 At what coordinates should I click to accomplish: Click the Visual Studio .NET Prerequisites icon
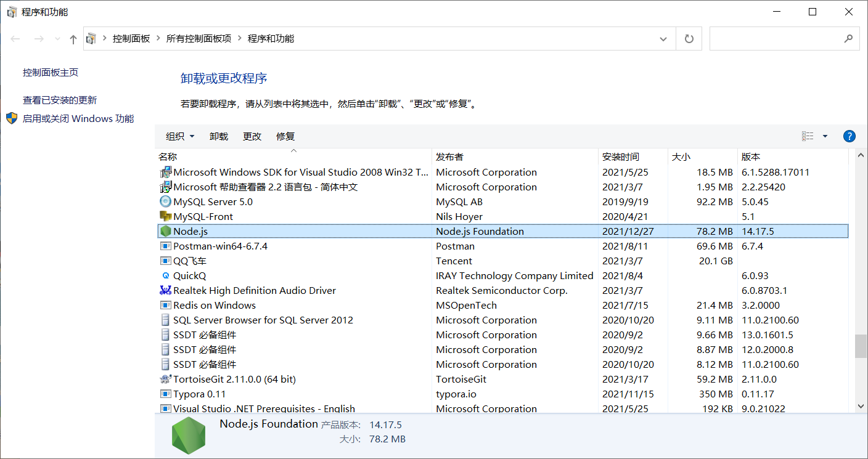point(165,408)
